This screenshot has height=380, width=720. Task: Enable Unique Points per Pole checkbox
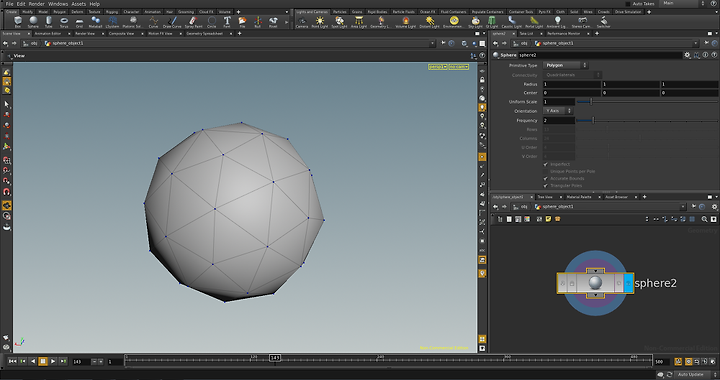click(x=546, y=171)
